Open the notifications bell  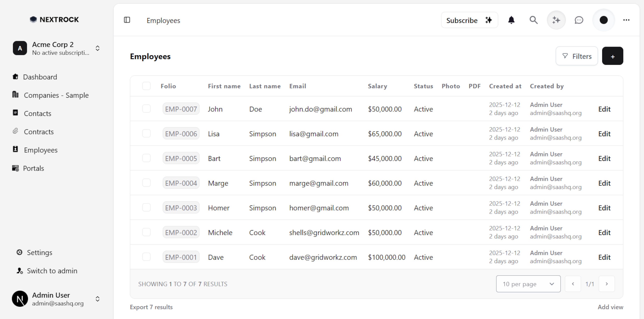511,20
